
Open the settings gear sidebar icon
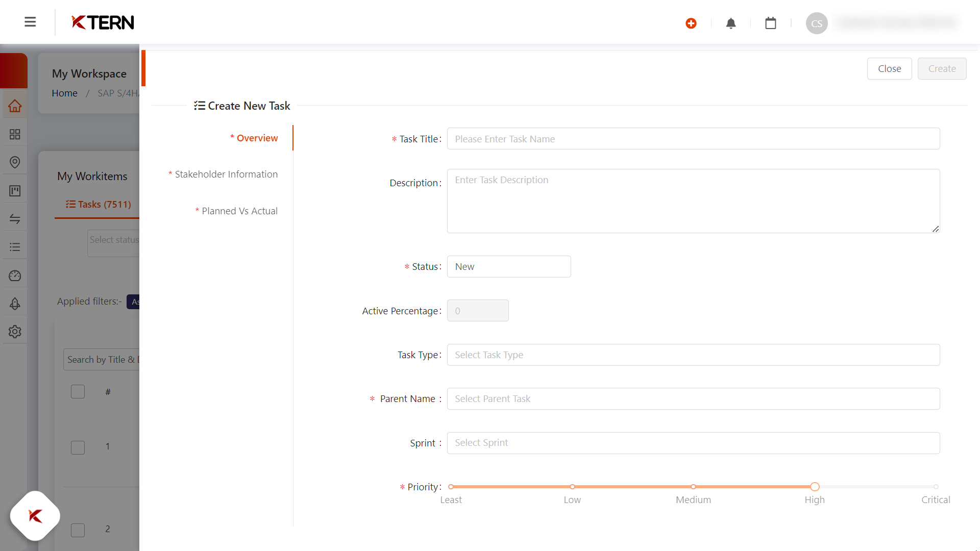(x=15, y=332)
